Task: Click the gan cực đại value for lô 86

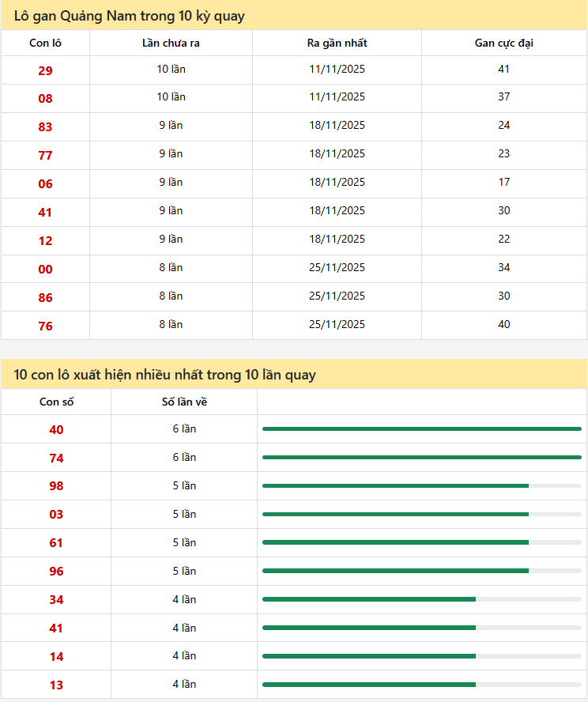Action: [x=503, y=296]
